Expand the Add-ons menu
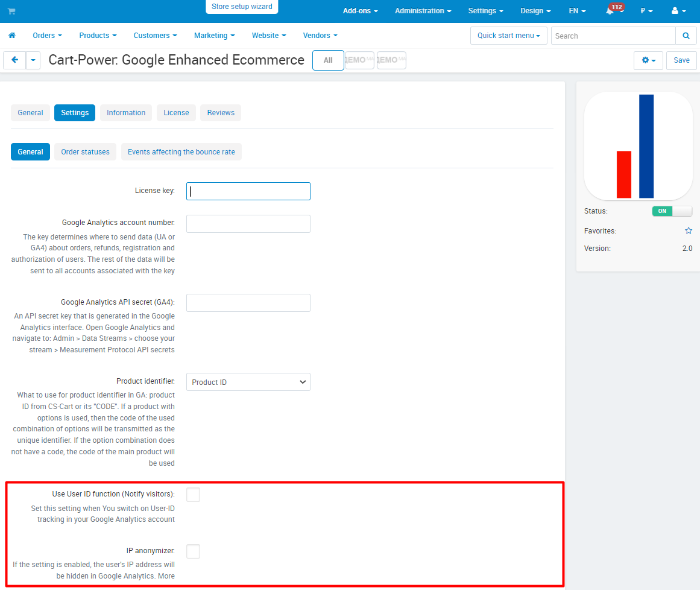Screen dimensions: 700x590 point(360,11)
